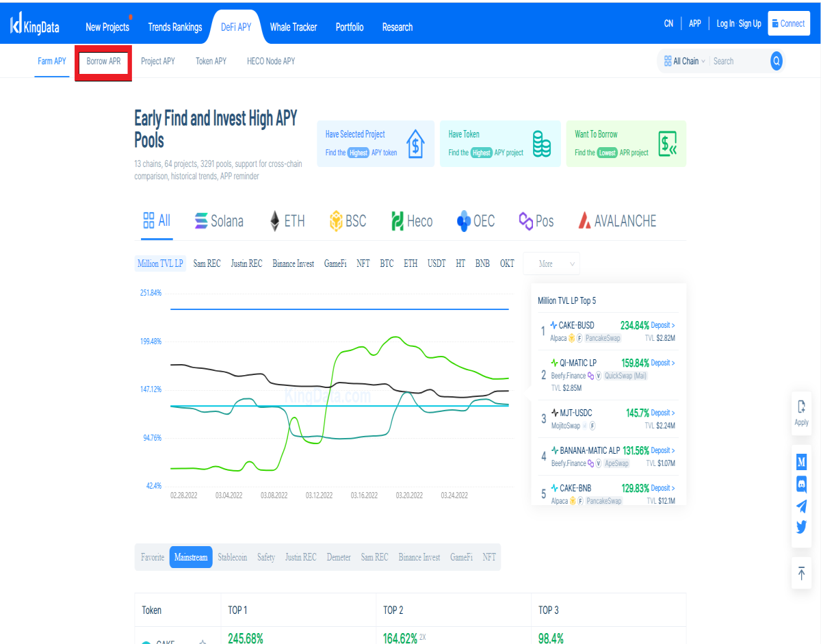Viewport: 821px width, 644px height.
Task: Select the Stablecoin category filter
Action: coord(232,557)
